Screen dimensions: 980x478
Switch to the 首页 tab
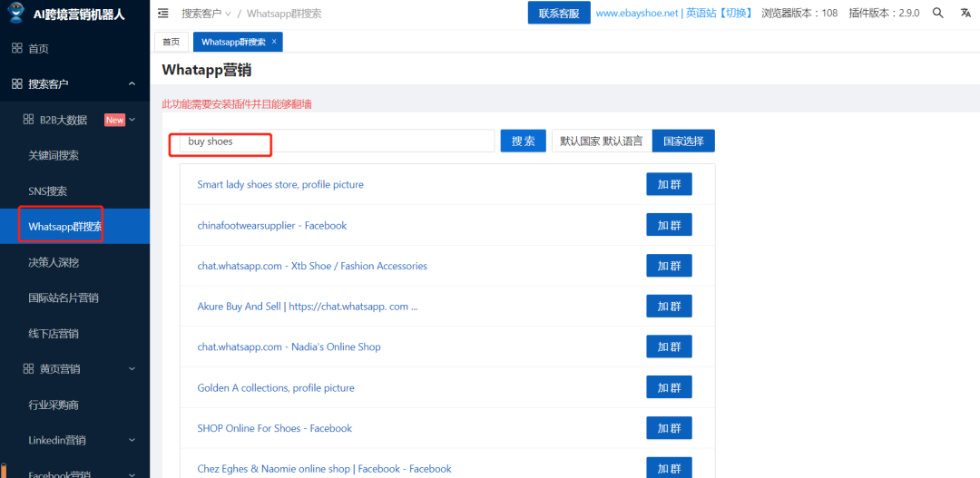pyautogui.click(x=171, y=42)
